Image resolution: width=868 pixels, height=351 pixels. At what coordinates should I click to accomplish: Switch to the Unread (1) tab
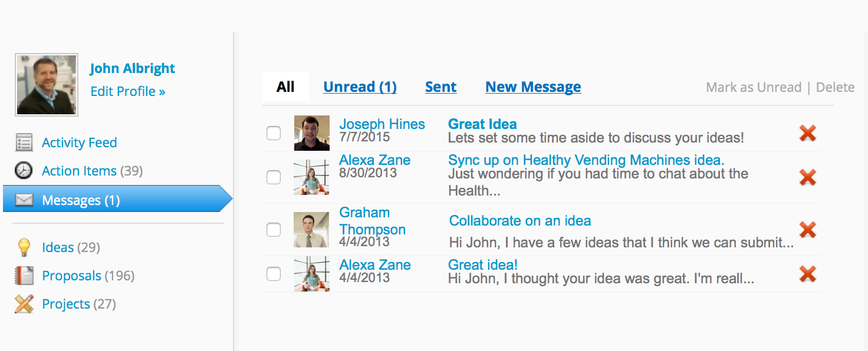tap(360, 87)
